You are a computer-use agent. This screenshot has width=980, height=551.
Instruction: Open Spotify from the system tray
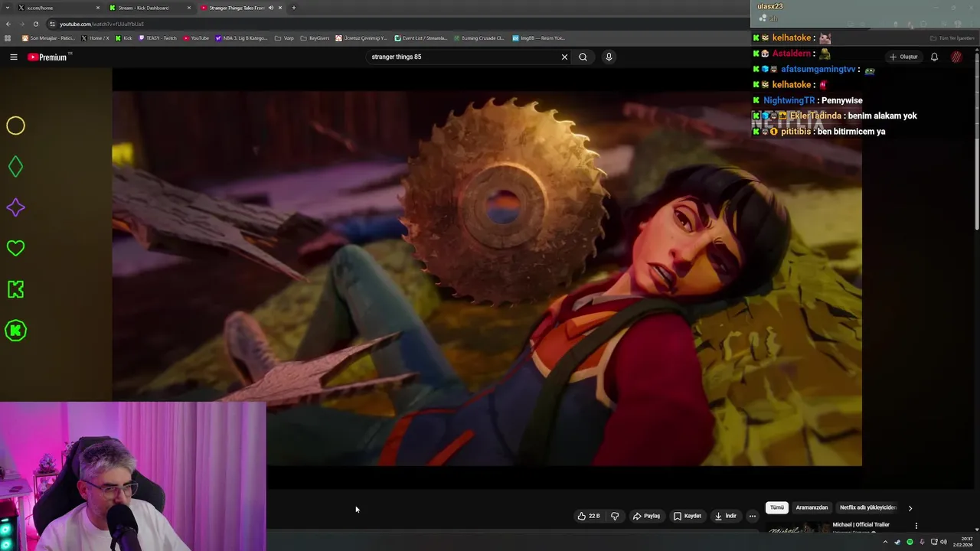click(910, 542)
